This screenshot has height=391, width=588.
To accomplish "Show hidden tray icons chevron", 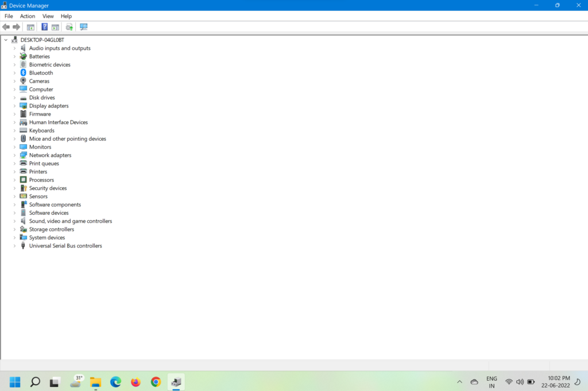I will [x=459, y=382].
